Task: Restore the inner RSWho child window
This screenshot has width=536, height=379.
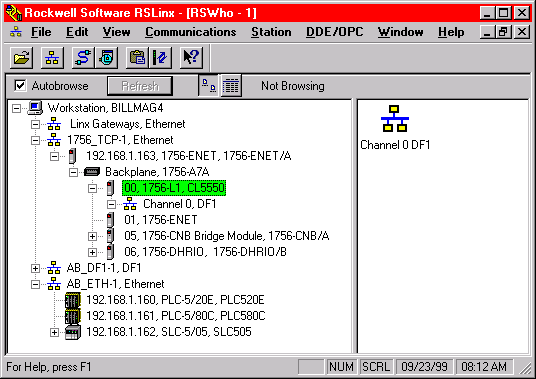Action: [x=504, y=32]
